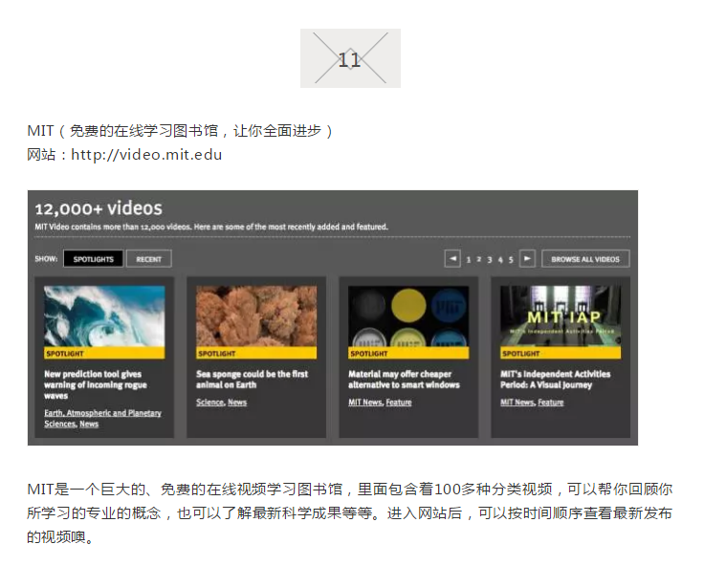This screenshot has width=704, height=588.
Task: Open the sea sponge video thumbnail
Action: tap(256, 316)
